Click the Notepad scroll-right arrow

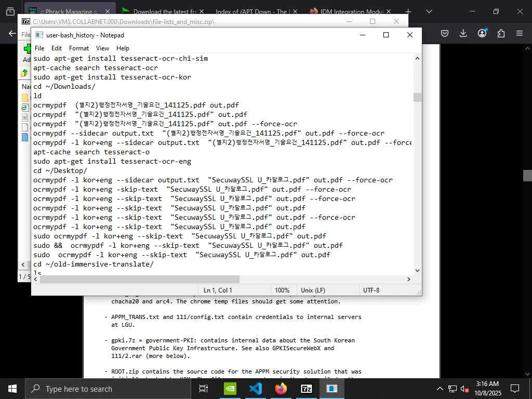pyautogui.click(x=409, y=279)
